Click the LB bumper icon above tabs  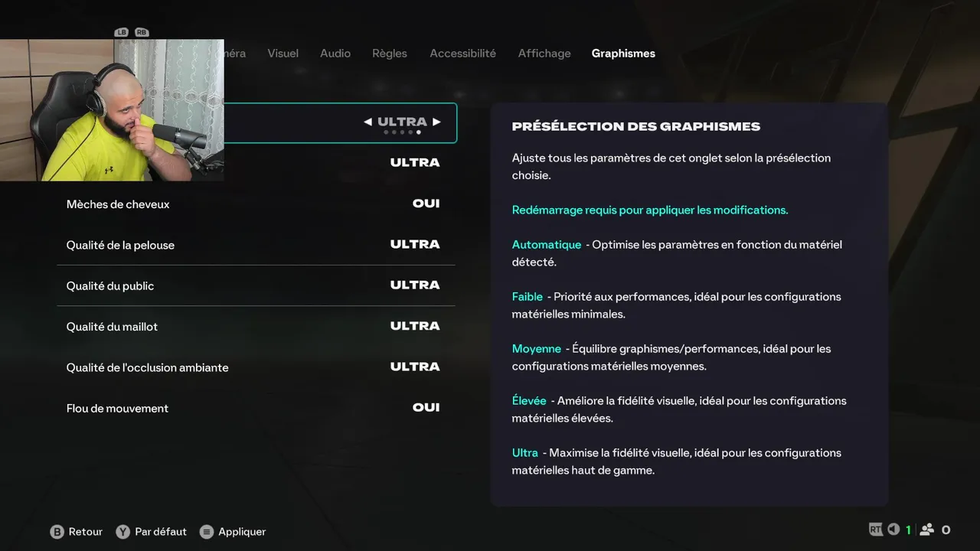tap(121, 32)
